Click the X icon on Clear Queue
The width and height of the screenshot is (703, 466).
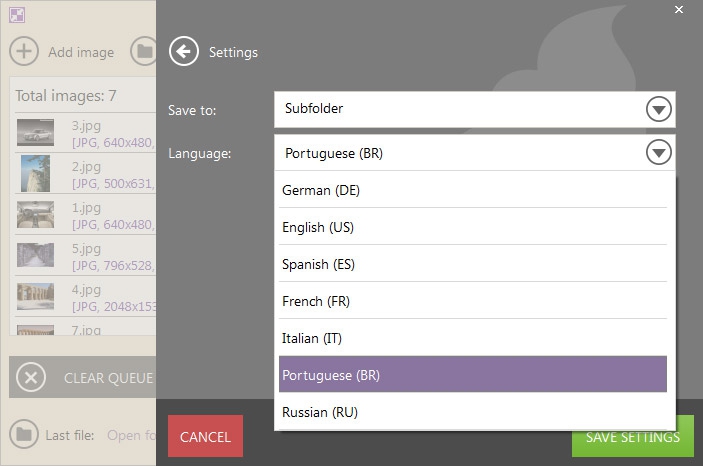31,377
